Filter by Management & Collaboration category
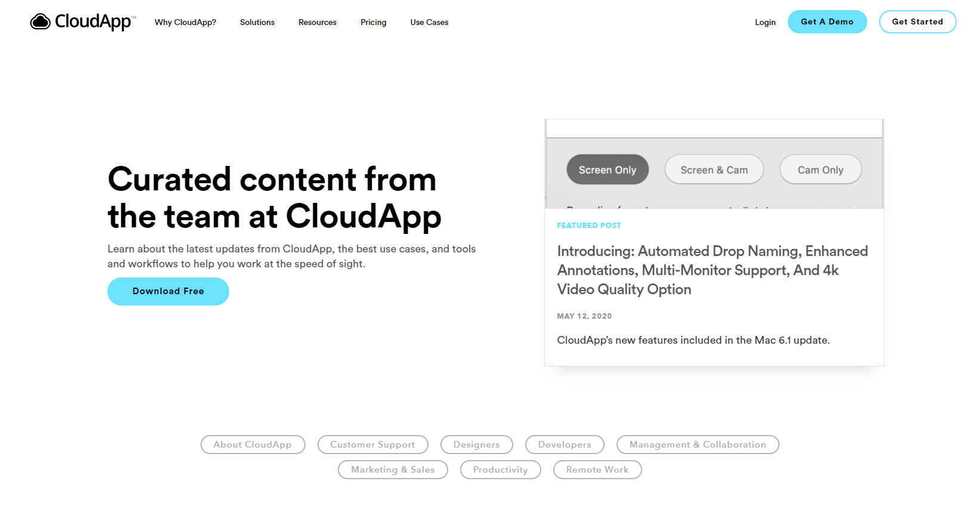980x512 pixels. click(698, 445)
